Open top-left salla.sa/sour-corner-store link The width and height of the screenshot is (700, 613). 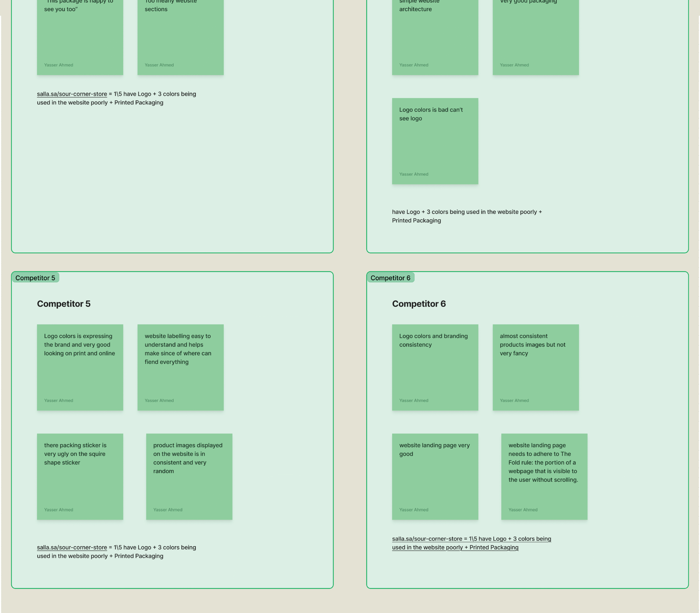[72, 94]
